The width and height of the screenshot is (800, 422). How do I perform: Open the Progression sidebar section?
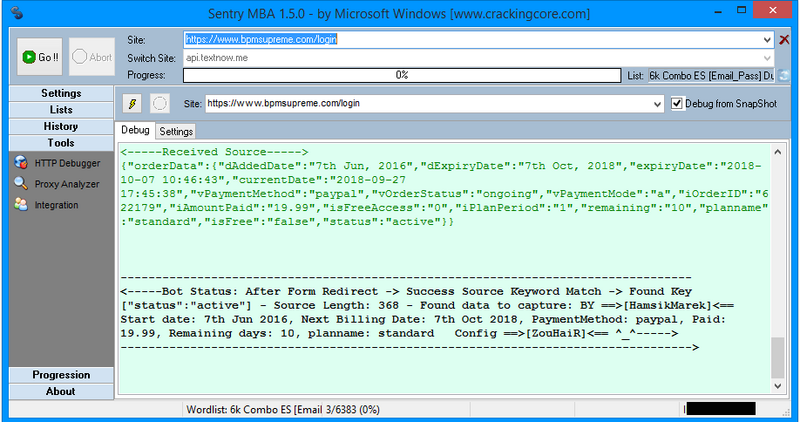pyautogui.click(x=61, y=375)
